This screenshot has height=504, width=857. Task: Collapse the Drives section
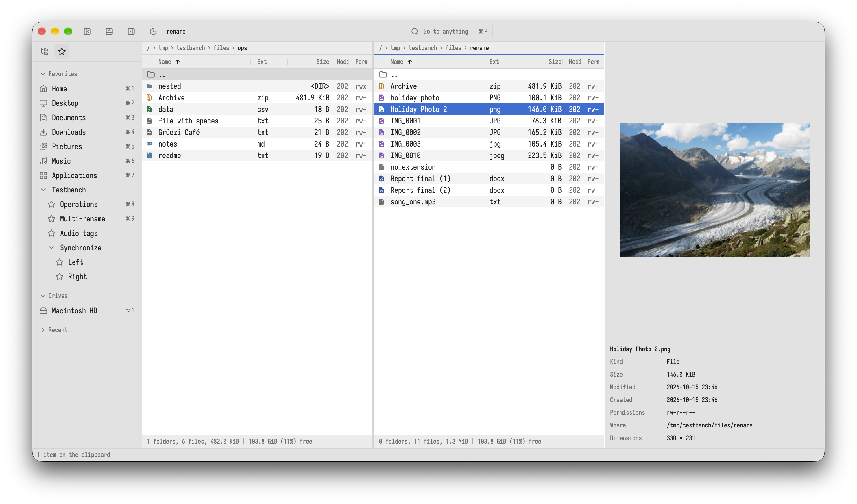[x=43, y=296]
